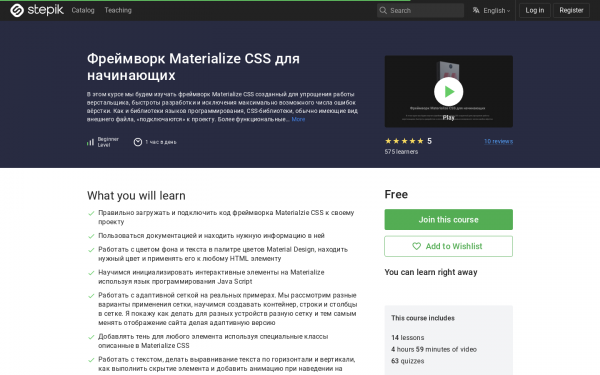The image size is (600, 375).
Task: Click the Beginner Level bars icon
Action: (90, 142)
